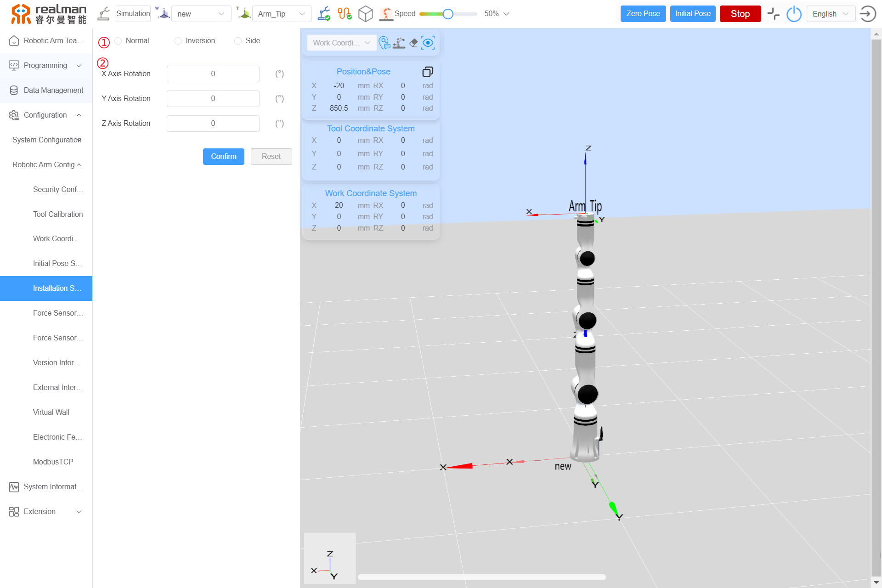Click the Speed slider handle

(448, 14)
